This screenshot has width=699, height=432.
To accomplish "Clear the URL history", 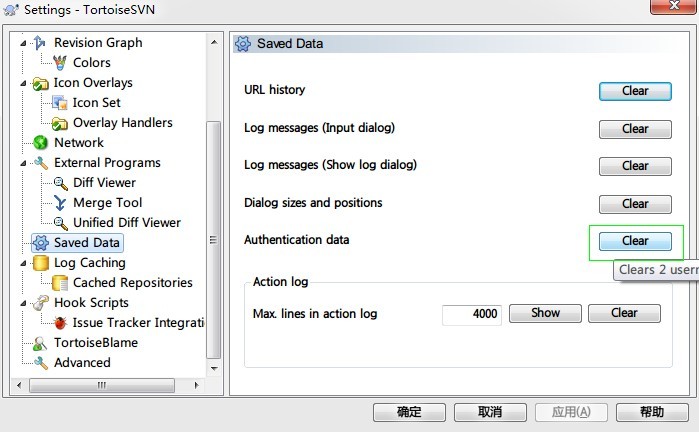I will (635, 91).
